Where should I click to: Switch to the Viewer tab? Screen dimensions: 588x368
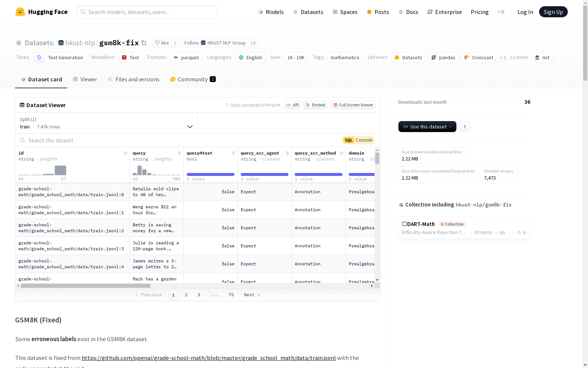[85, 79]
